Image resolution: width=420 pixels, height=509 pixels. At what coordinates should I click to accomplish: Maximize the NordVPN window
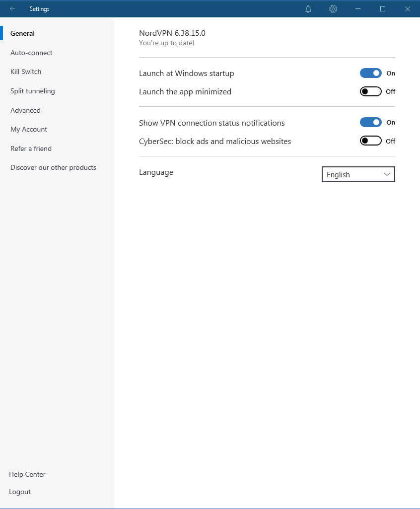pos(383,9)
